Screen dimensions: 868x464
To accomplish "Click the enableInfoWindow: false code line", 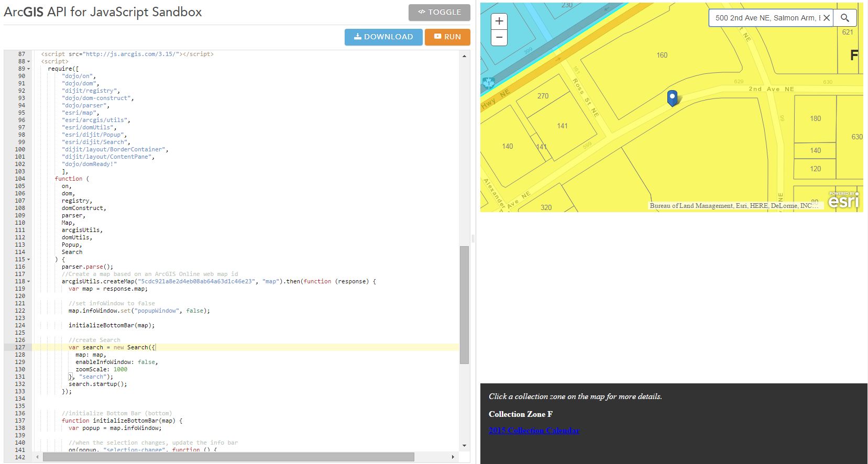I will pos(116,362).
